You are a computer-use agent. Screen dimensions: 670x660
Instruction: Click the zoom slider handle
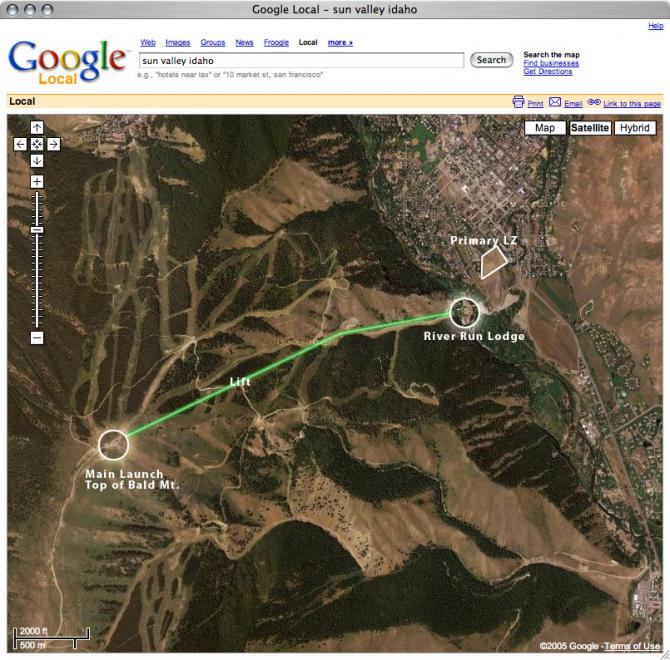(37, 230)
